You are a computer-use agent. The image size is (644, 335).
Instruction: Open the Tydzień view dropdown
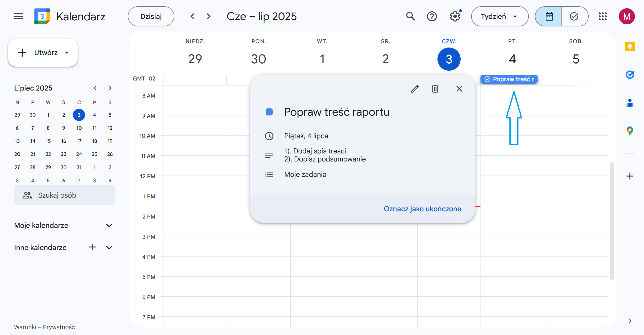[x=499, y=16]
